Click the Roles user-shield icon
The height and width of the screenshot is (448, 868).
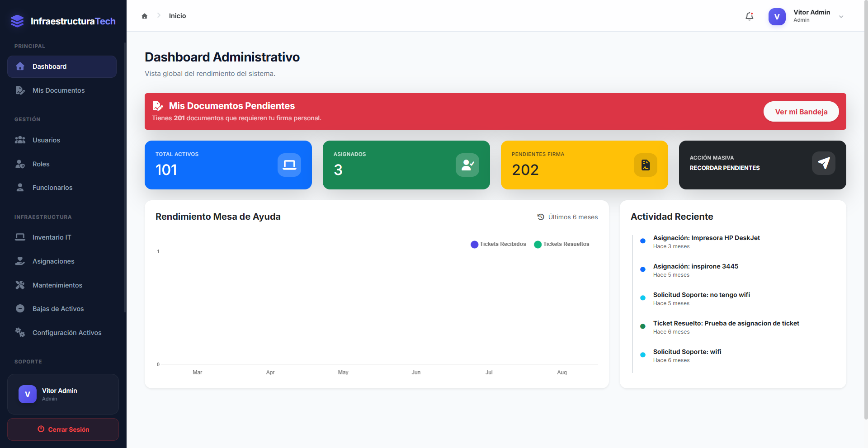(20, 164)
